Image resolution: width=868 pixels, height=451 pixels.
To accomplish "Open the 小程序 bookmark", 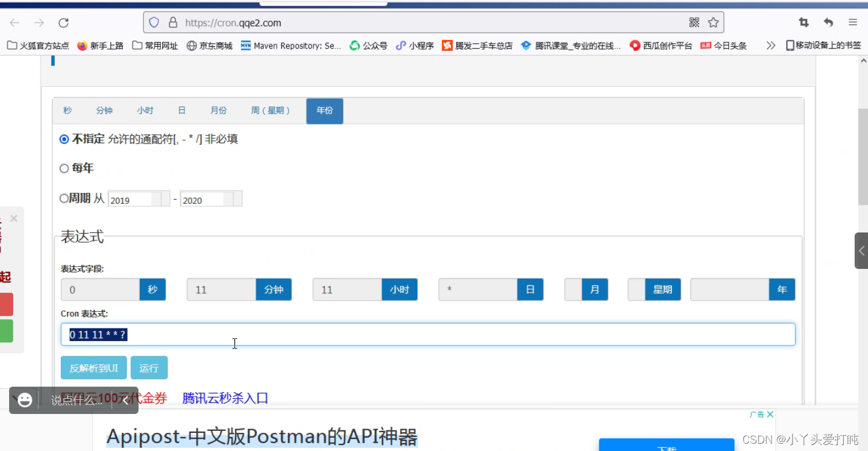I will point(414,46).
